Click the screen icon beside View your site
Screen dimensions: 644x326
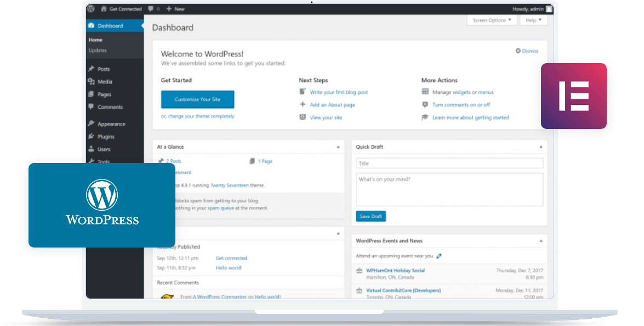coord(303,117)
